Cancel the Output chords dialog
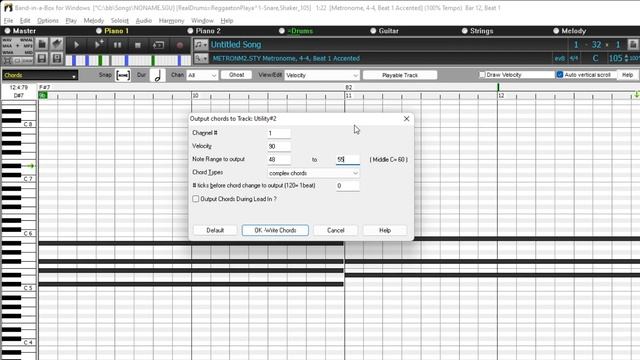Viewport: 640px width, 360px height. click(x=336, y=230)
